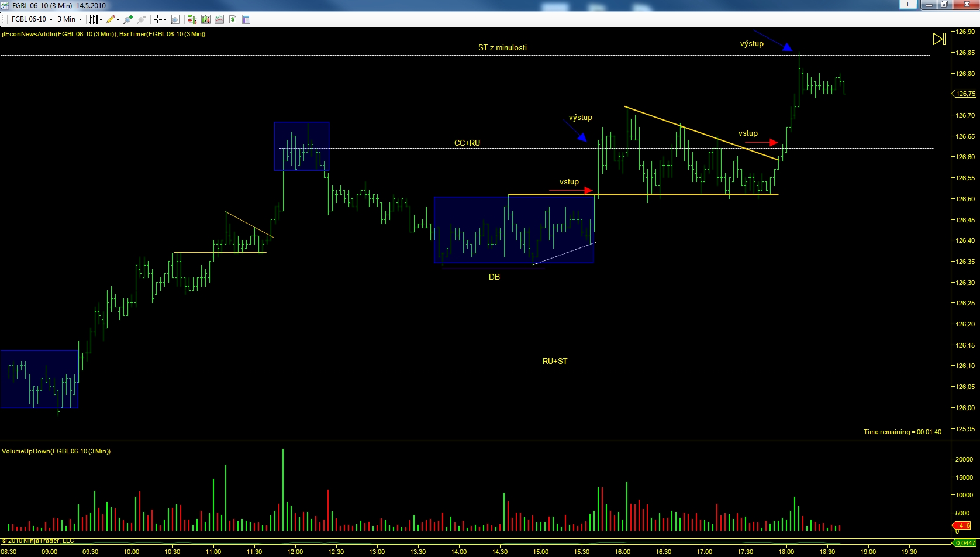Image resolution: width=980 pixels, height=557 pixels.
Task: Open the 3 Min interval selector
Action: pos(70,19)
